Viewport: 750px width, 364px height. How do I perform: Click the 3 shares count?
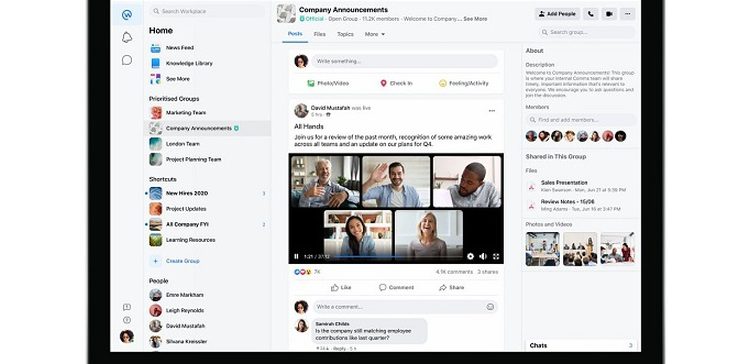(487, 272)
